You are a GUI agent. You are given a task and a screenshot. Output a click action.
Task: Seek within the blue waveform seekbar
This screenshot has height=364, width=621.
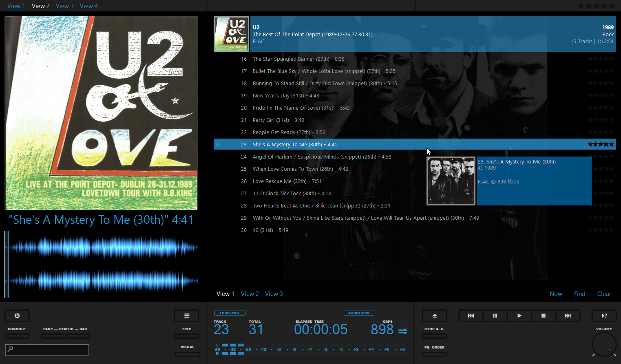pos(101,264)
